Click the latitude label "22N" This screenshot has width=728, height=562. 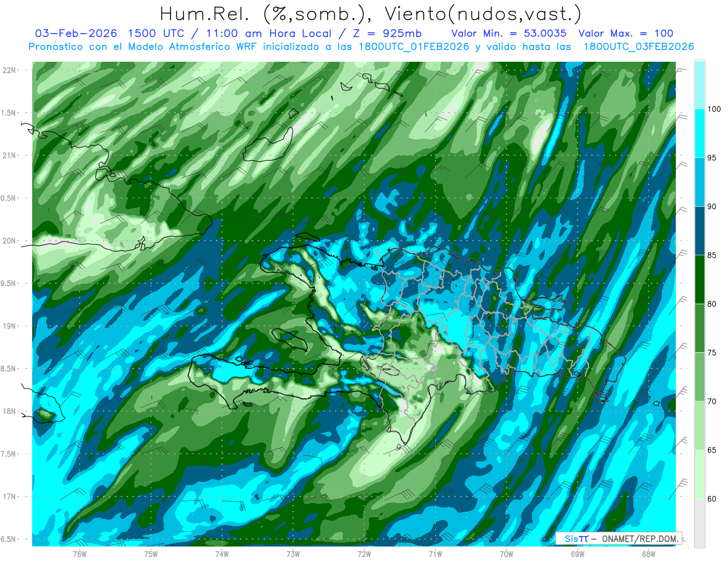pyautogui.click(x=10, y=70)
